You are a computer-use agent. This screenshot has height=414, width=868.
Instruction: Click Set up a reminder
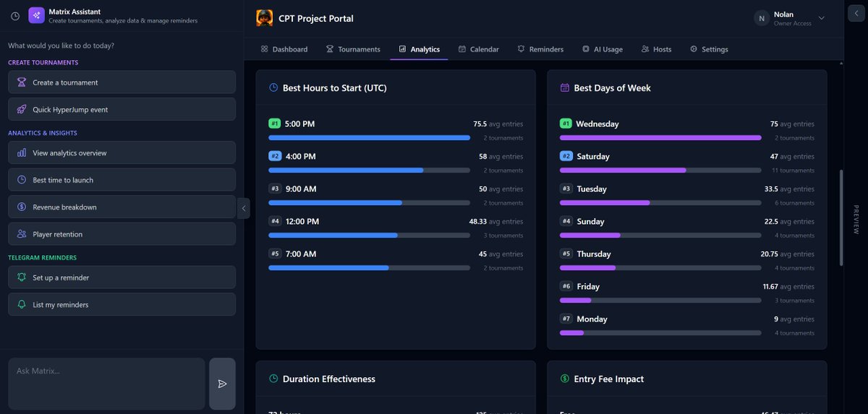[122, 277]
